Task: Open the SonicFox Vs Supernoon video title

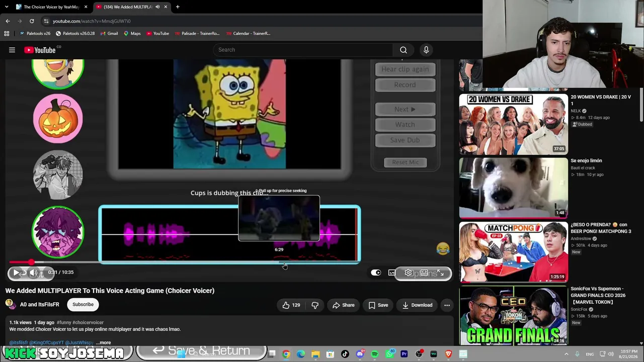Action: coord(598,296)
